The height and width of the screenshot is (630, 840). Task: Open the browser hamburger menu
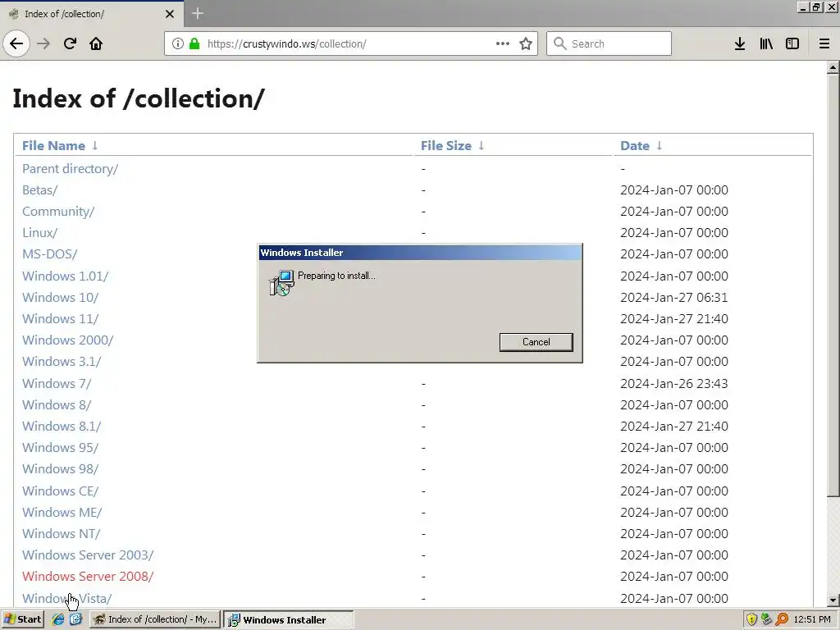(824, 43)
